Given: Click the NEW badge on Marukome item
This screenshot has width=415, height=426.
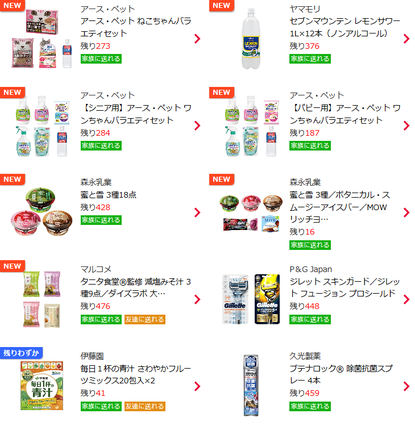Looking at the screenshot, I should (12, 266).
